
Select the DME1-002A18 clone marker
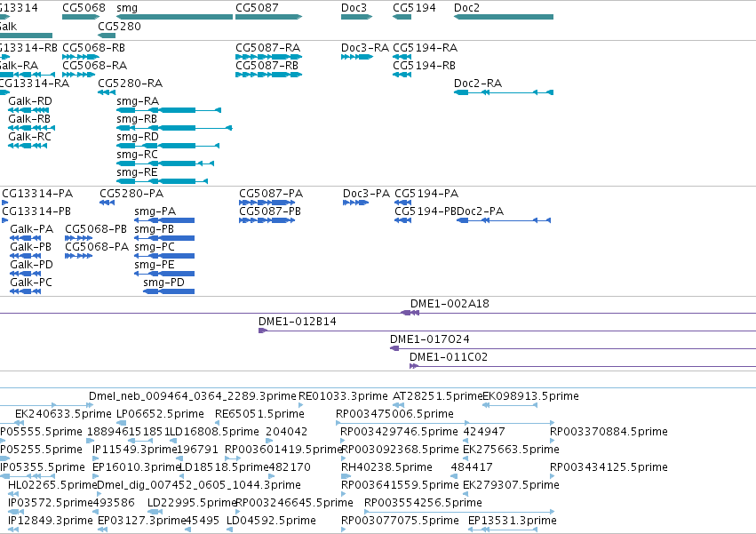(x=410, y=313)
